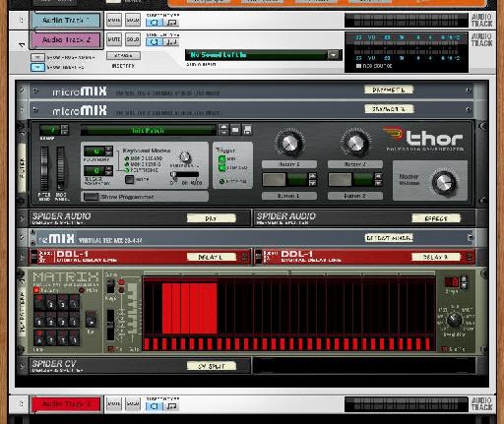Select Polyphonic keyboard mode
504x424 pixels.
coord(127,170)
